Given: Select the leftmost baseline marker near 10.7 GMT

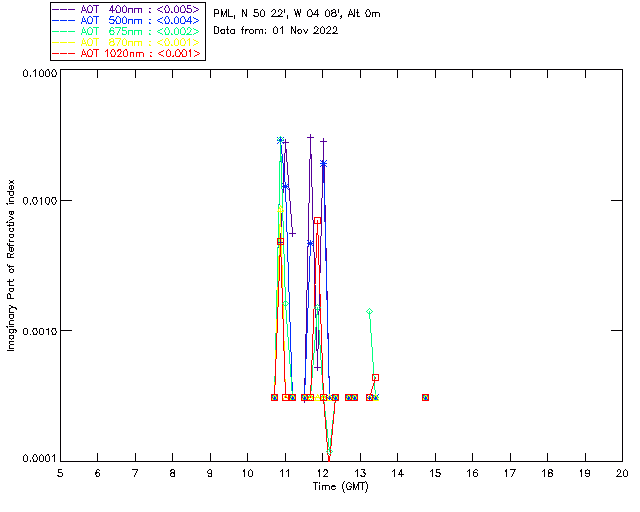Looking at the screenshot, I should point(274,397).
